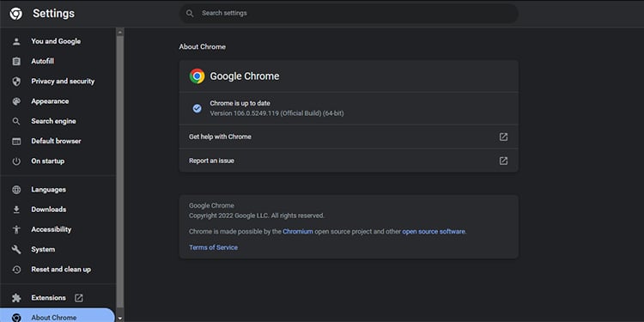The height and width of the screenshot is (322, 644).
Task: Open the open source software link
Action: pos(434,232)
